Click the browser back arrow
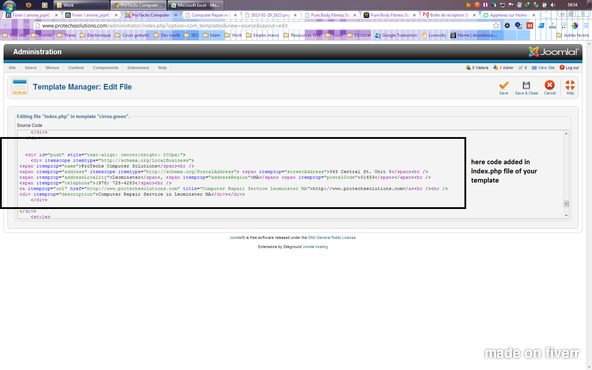592x370 pixels. pyautogui.click(x=6, y=26)
